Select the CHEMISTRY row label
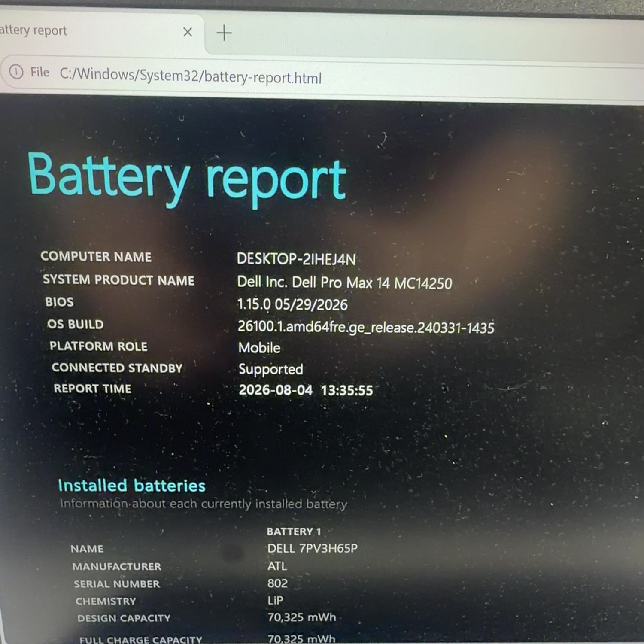Screen dimensions: 644x644 tap(106, 601)
